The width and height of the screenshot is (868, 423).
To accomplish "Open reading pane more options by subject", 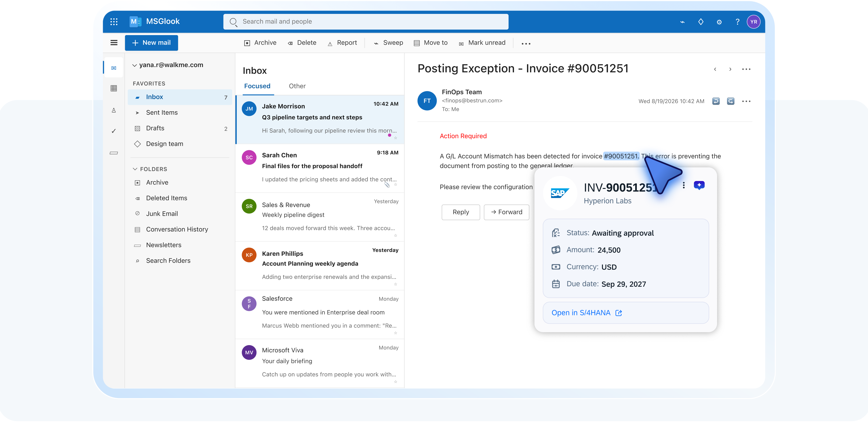I will 746,69.
